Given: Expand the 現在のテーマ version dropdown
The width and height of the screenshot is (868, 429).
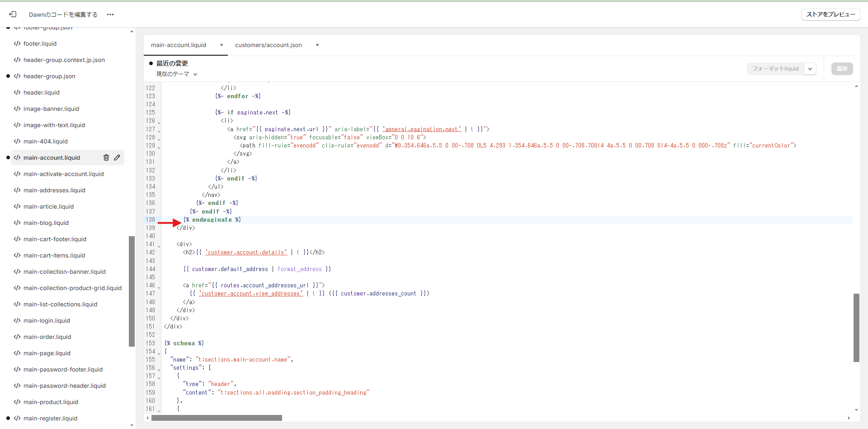Looking at the screenshot, I should tap(177, 74).
